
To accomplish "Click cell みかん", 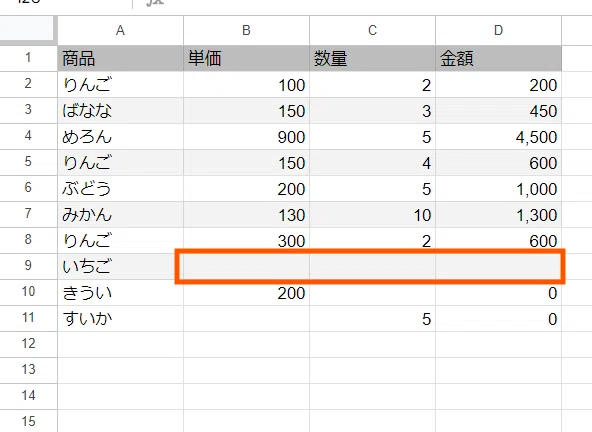I will pos(120,214).
